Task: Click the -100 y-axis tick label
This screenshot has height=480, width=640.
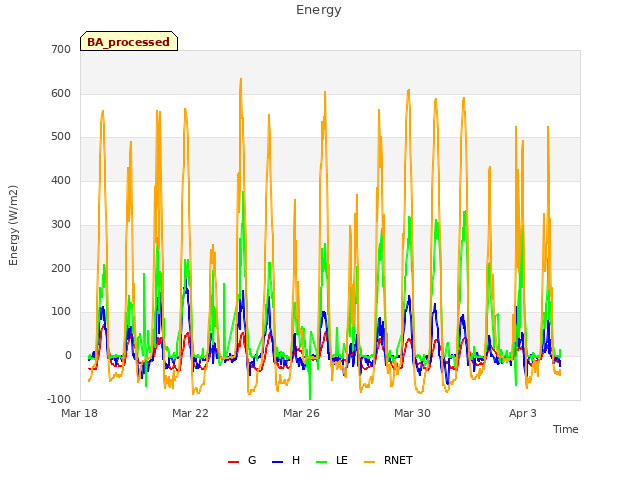Action: point(59,399)
